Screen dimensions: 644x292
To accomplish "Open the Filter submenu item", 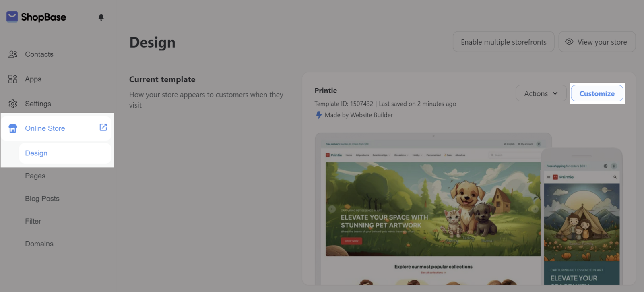I will pos(33,221).
